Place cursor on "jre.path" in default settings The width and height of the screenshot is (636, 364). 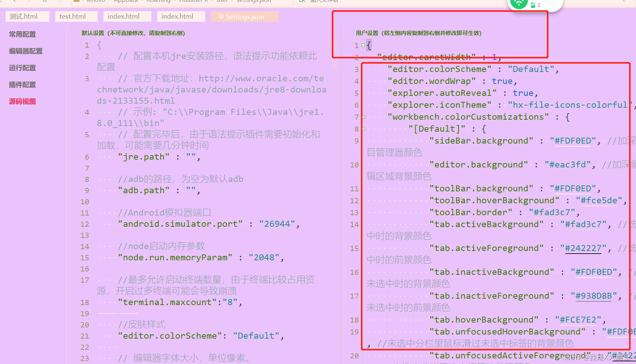[144, 157]
